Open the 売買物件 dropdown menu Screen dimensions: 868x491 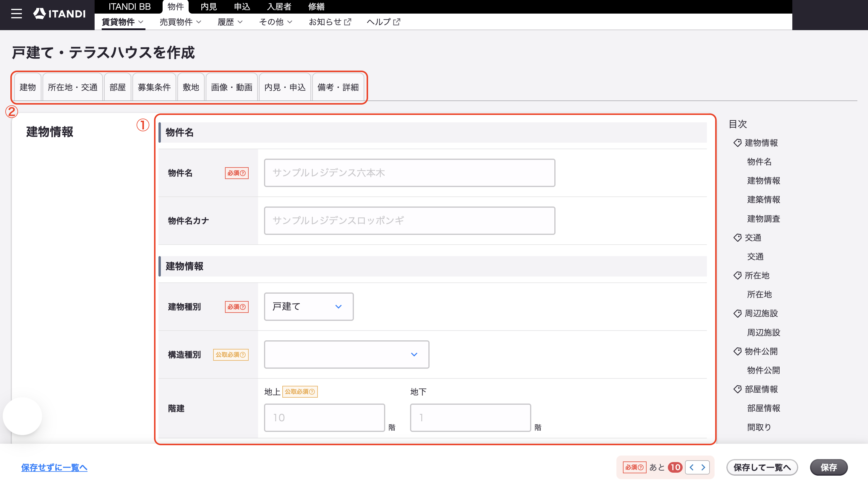click(180, 22)
